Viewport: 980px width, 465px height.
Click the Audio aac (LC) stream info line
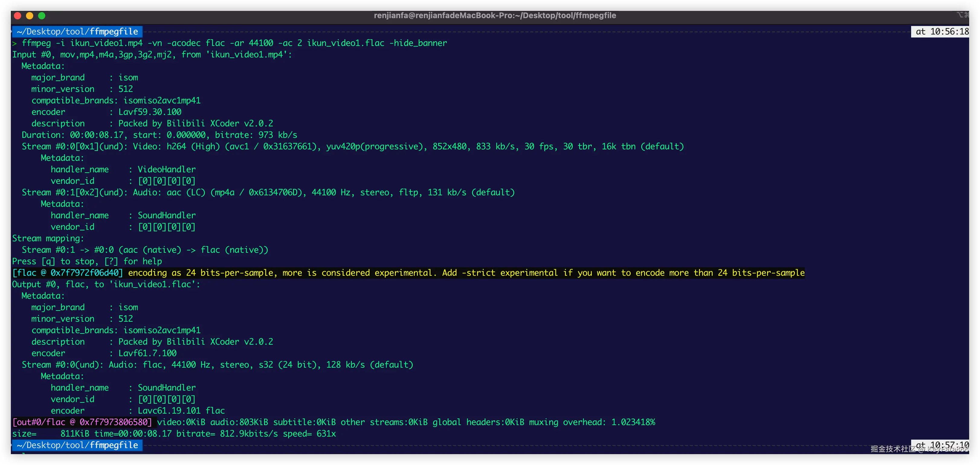pos(268,192)
